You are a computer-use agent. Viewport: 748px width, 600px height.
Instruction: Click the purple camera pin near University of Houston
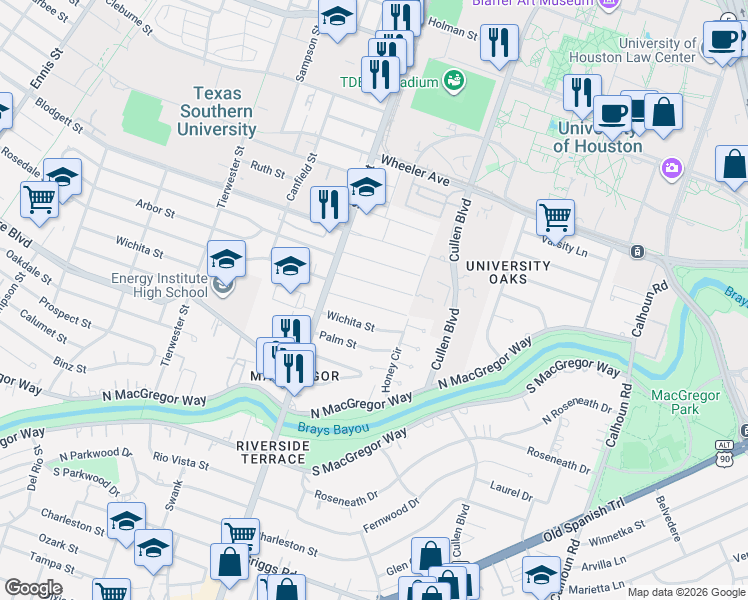pos(672,169)
